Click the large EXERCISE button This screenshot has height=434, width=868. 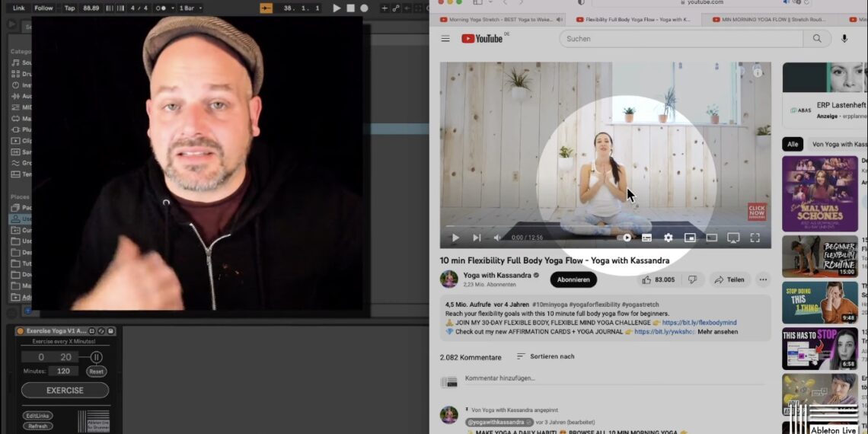tap(65, 391)
